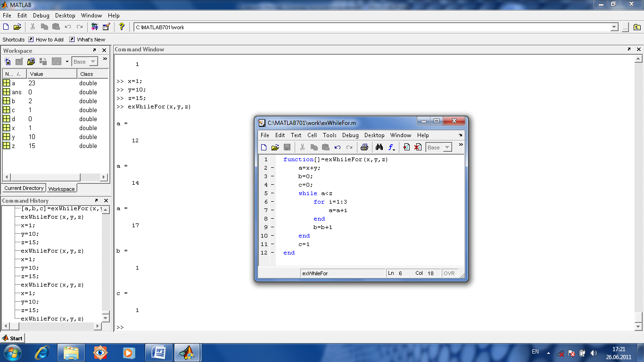Viewport: 644px width, 362px height.
Task: Sort Workspace by Value column
Action: pos(52,74)
